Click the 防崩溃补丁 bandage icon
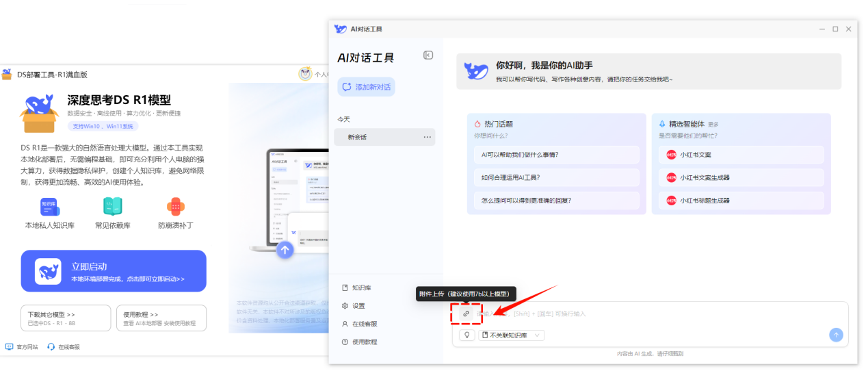Viewport: 868px width, 371px height. click(x=176, y=206)
